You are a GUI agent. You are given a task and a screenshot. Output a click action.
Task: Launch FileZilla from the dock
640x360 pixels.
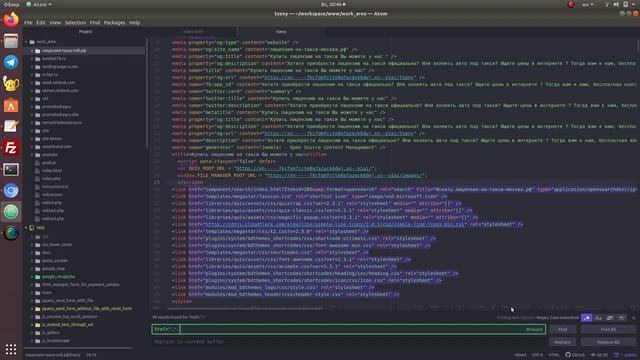11,148
